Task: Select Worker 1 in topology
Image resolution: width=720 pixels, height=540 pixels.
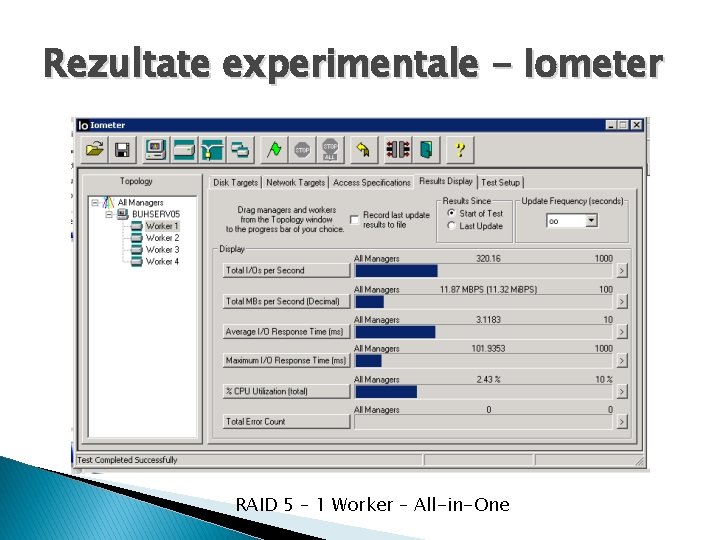Action: (162, 226)
